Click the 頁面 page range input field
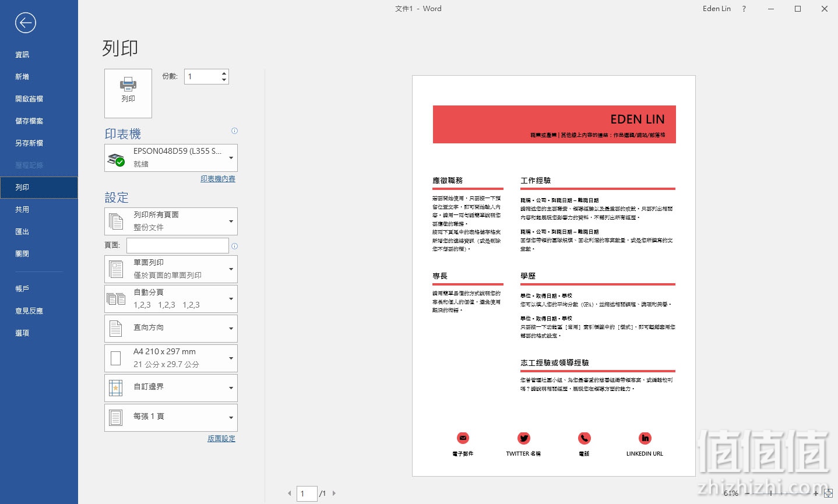Image resolution: width=838 pixels, height=504 pixels. (177, 245)
